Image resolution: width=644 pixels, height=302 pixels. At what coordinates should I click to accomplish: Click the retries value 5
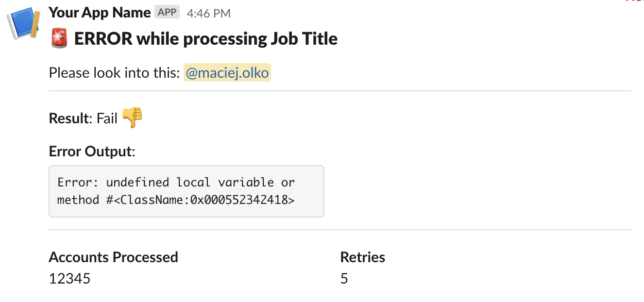(344, 279)
